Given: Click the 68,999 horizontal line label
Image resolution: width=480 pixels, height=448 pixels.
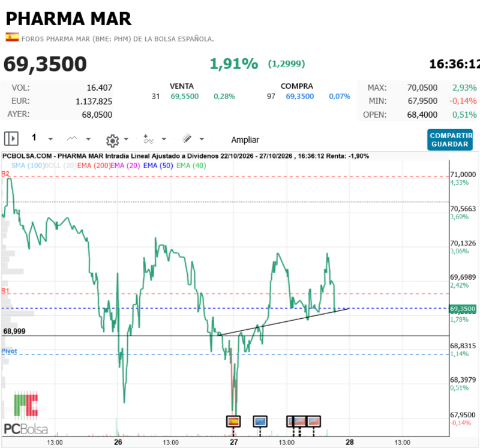Looking at the screenshot, I should pos(14,331).
